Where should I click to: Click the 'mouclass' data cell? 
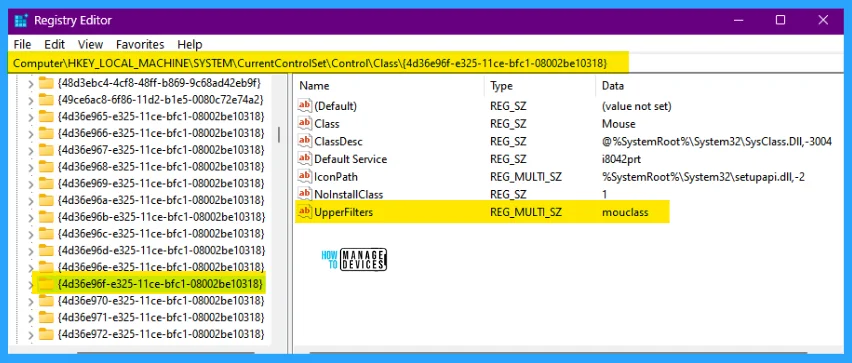click(x=625, y=212)
